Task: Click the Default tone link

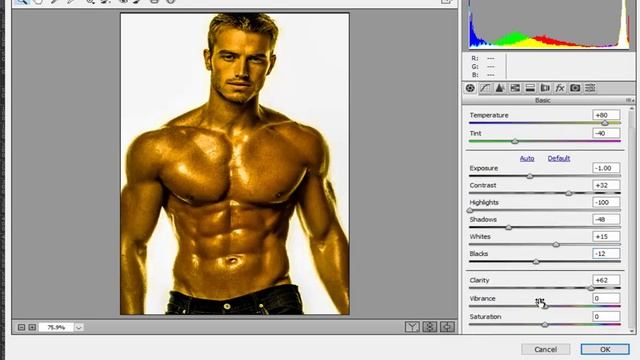Action: pos(559,158)
